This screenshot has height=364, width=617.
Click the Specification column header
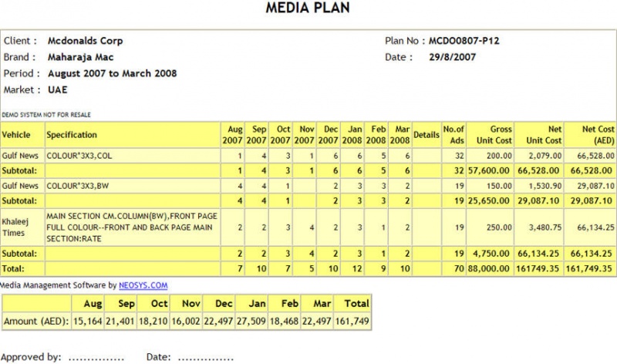(133, 135)
